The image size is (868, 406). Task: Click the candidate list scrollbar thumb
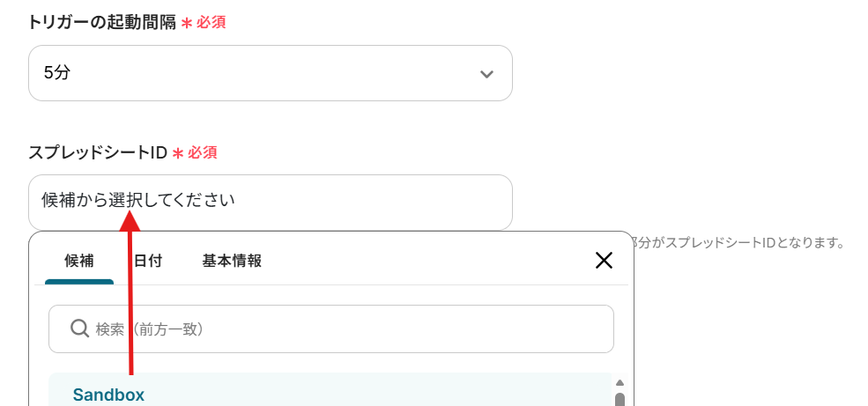coord(620,399)
